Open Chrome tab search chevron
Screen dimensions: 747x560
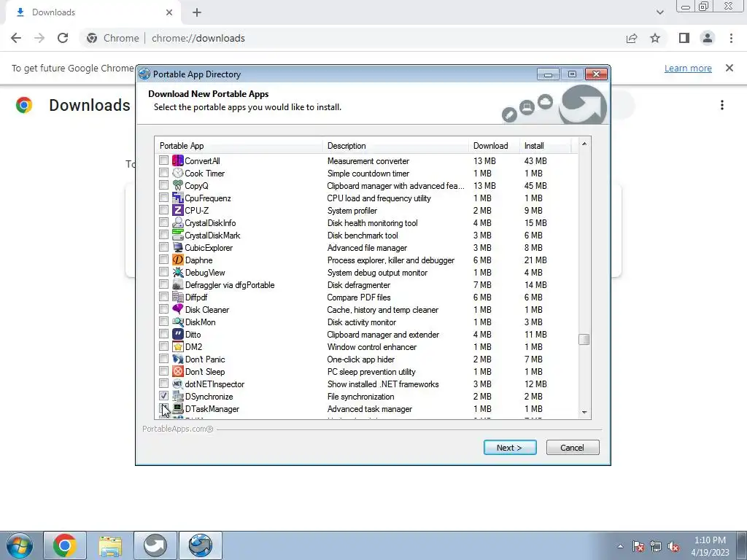pyautogui.click(x=659, y=12)
